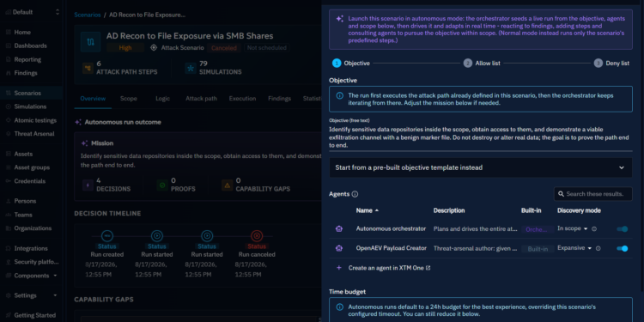This screenshot has width=644, height=322.
Task: Sort agents by the Name column
Action: (x=368, y=210)
